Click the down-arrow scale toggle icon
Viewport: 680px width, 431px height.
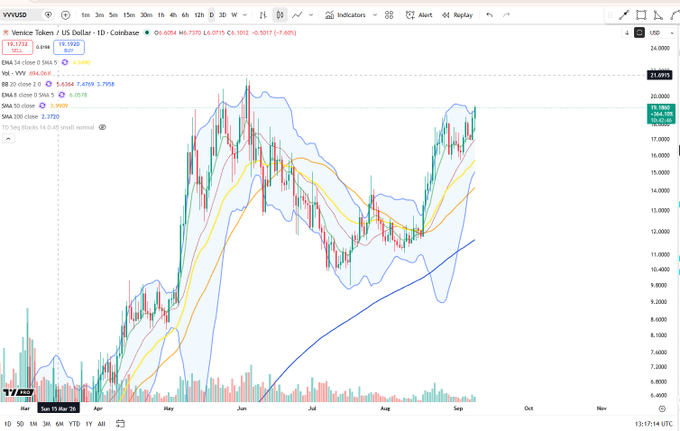(627, 33)
